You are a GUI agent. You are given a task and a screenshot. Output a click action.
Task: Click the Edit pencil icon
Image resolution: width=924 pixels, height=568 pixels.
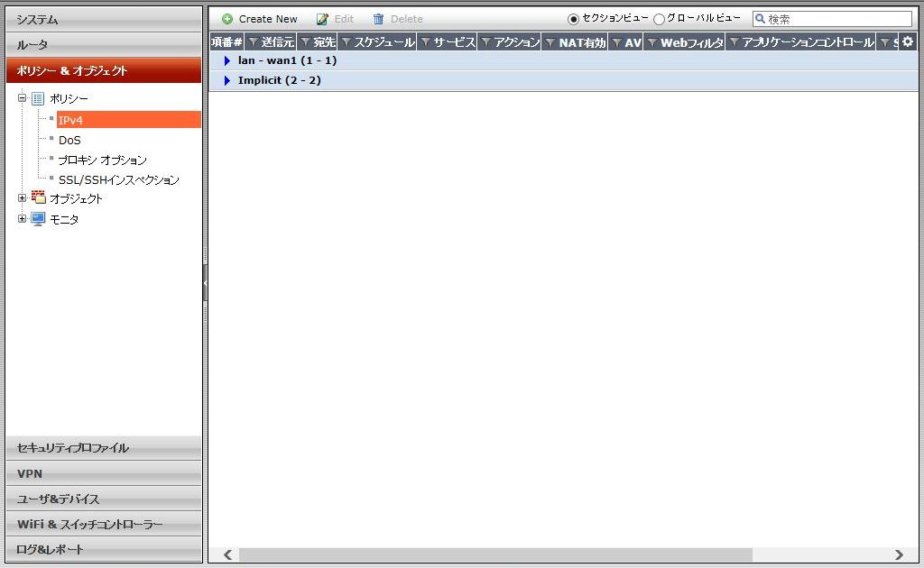click(322, 19)
